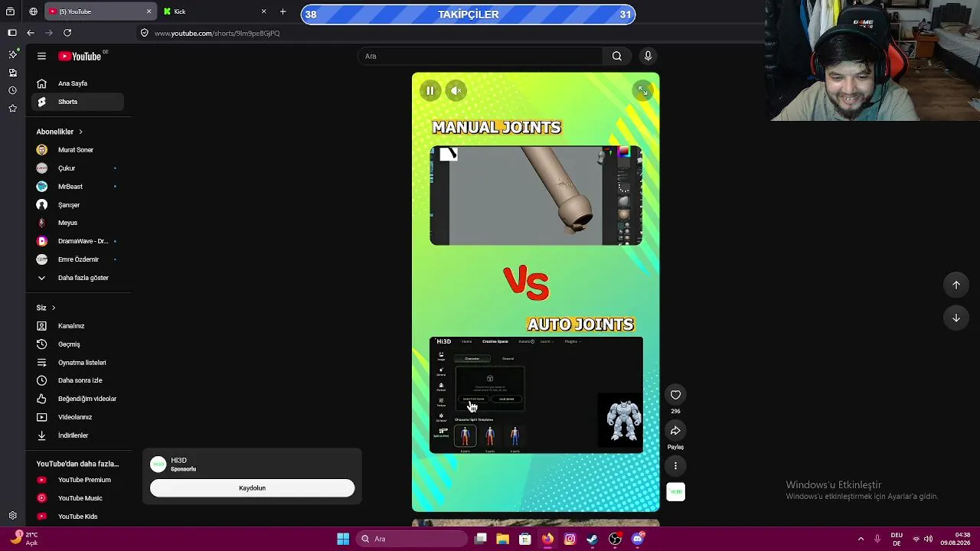Expand the Abonelikler section chevron

pyautogui.click(x=80, y=132)
